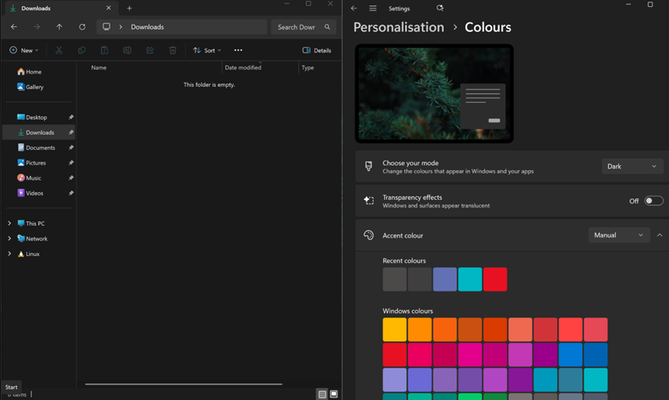Open the Dark mode dropdown
Image resolution: width=669 pixels, height=400 pixels.
coord(632,166)
